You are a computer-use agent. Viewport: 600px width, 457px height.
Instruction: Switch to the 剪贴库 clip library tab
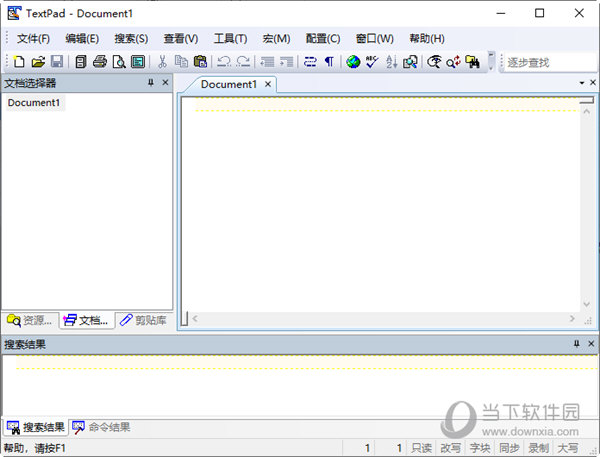click(143, 320)
